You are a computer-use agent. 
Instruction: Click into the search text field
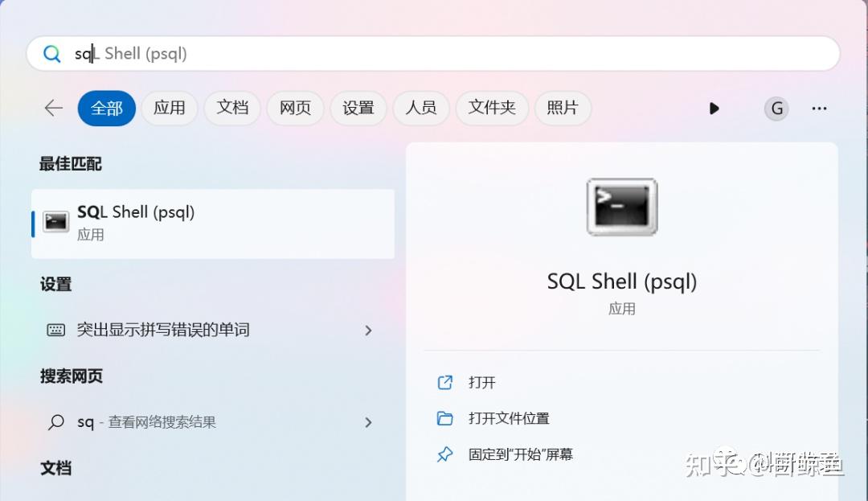tap(450, 54)
